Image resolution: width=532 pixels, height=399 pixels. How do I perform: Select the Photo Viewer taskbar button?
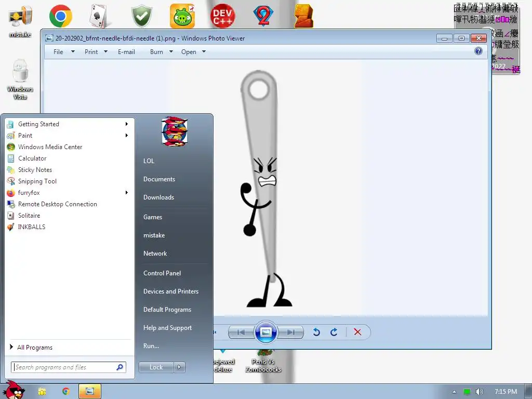pos(90,391)
